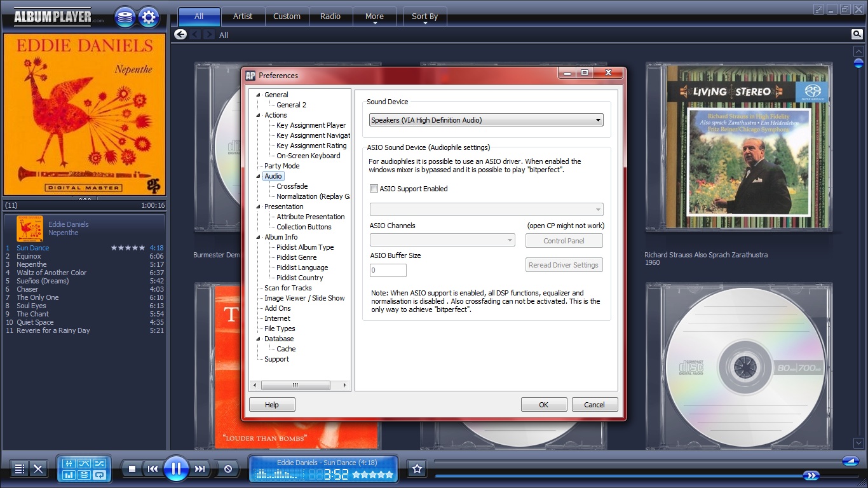
Task: Open the Sort By menu
Action: pos(424,17)
